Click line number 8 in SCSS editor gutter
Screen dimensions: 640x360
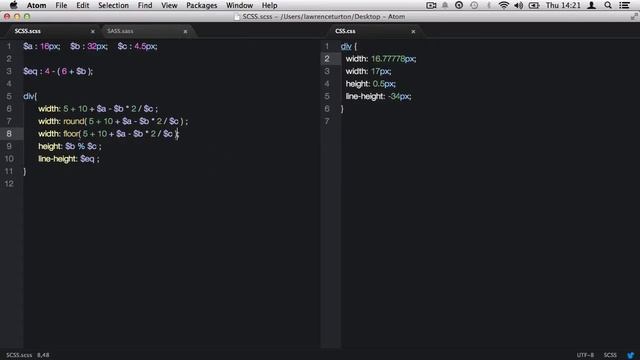pyautogui.click(x=9, y=133)
